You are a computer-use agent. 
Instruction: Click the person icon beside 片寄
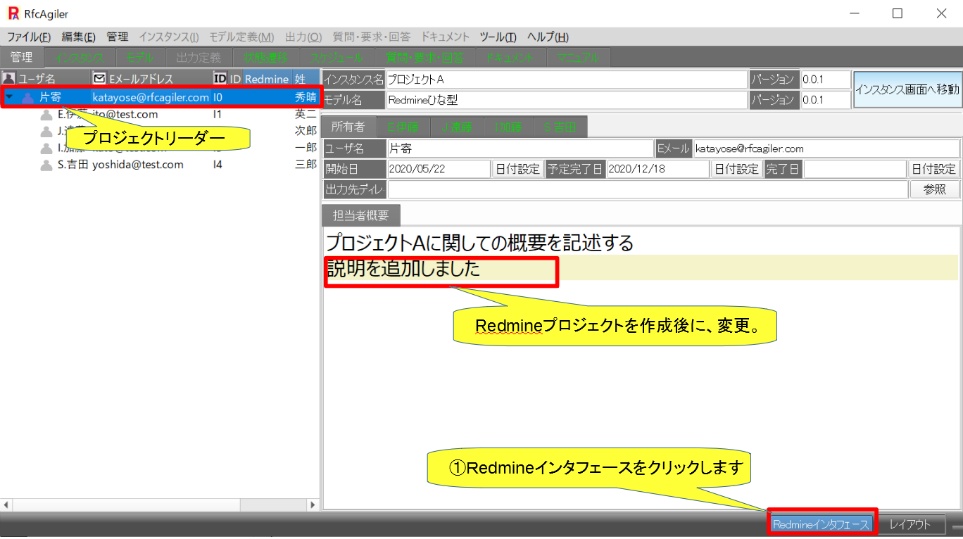pyautogui.click(x=28, y=98)
